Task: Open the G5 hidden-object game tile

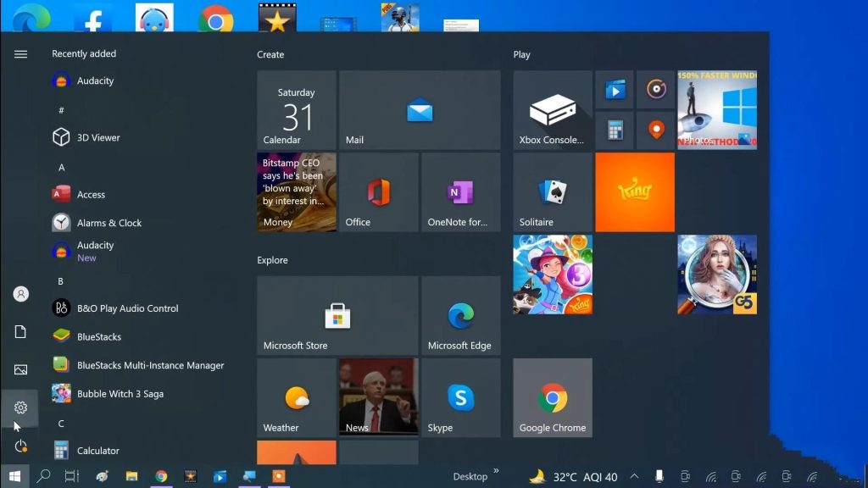Action: tap(717, 274)
